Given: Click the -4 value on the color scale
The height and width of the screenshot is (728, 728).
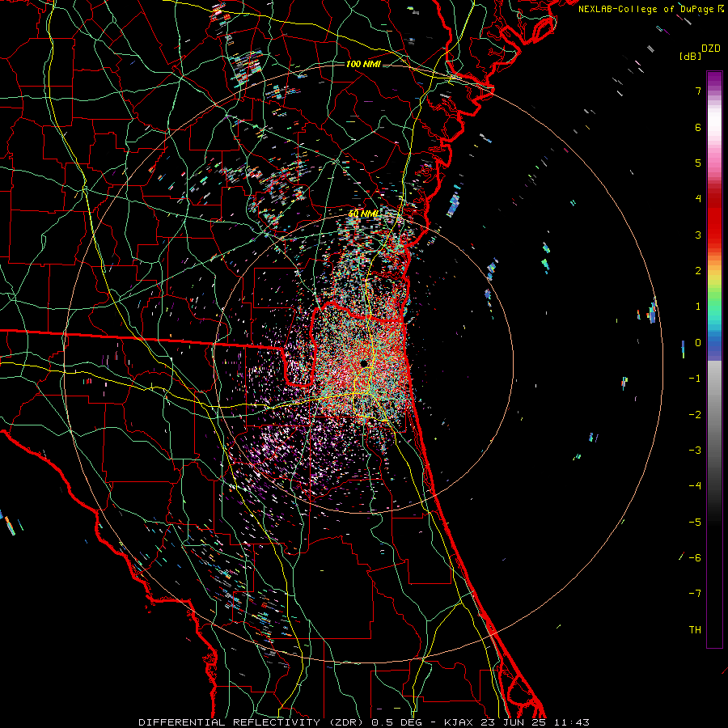Looking at the screenshot, I should [x=695, y=486].
